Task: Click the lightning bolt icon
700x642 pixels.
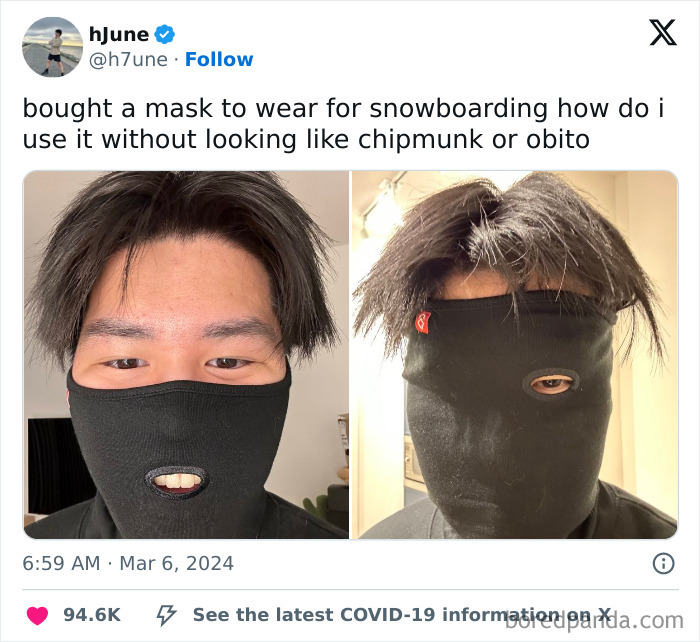Action: tap(166, 615)
